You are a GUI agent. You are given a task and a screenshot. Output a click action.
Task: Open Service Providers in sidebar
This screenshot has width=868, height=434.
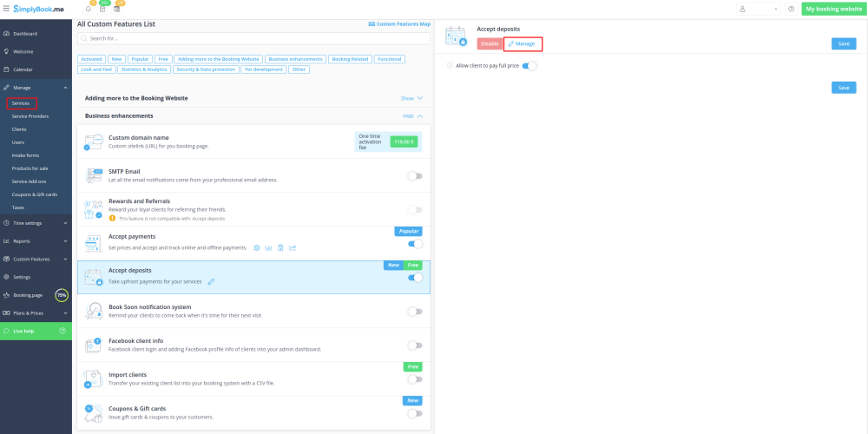[30, 116]
